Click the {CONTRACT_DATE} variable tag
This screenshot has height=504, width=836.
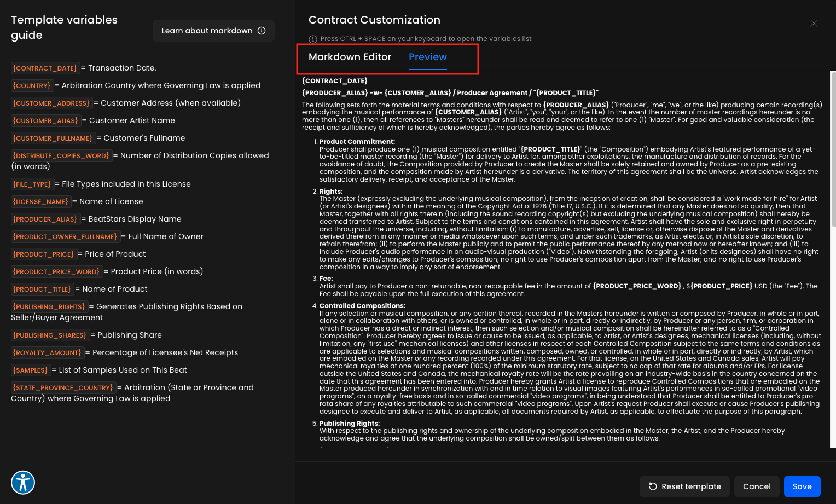[45, 68]
